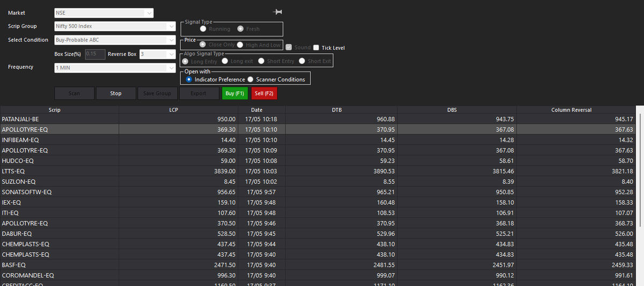Click DTB value 2481.55 for BASF-EQ
The height and width of the screenshot is (286, 644).
click(x=384, y=265)
